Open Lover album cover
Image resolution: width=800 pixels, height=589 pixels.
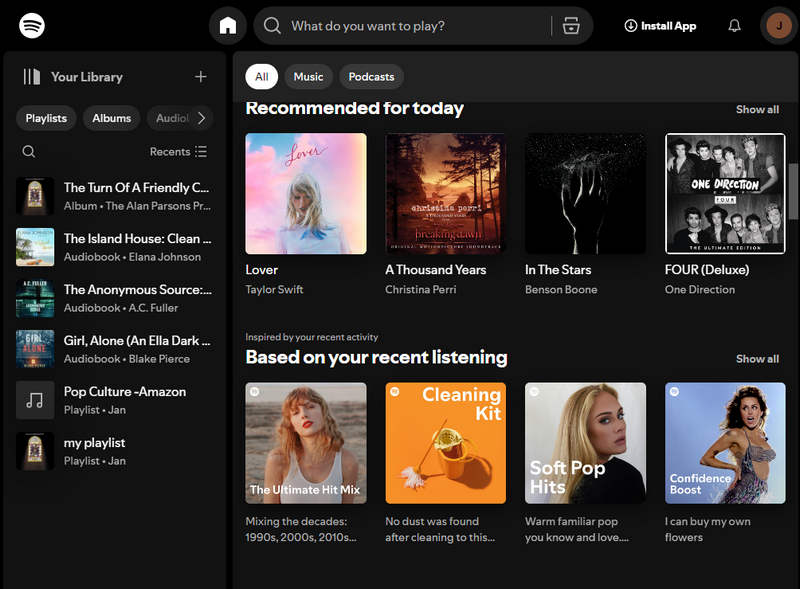point(306,193)
